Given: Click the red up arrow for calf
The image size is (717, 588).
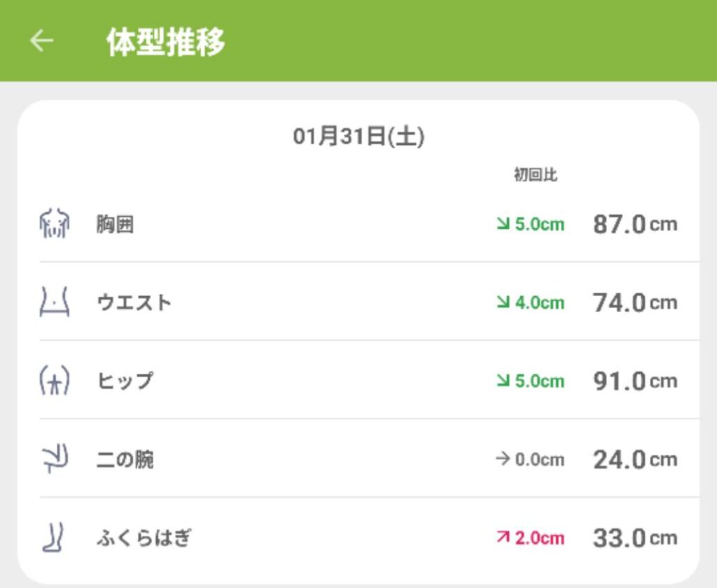Looking at the screenshot, I should coord(503,538).
